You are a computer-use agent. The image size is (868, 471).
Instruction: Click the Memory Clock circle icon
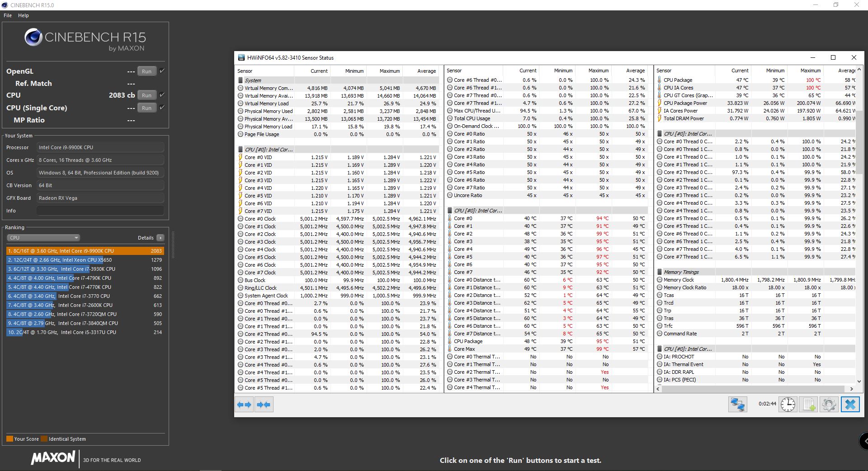pyautogui.click(x=660, y=280)
